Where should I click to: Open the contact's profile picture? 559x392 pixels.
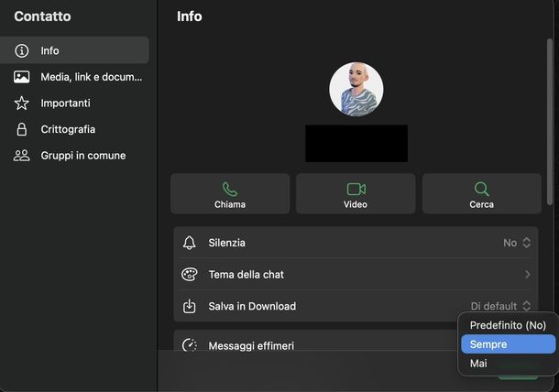356,89
